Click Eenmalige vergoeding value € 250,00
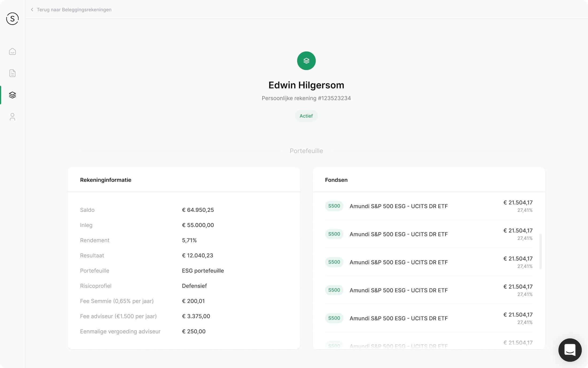 (194, 331)
